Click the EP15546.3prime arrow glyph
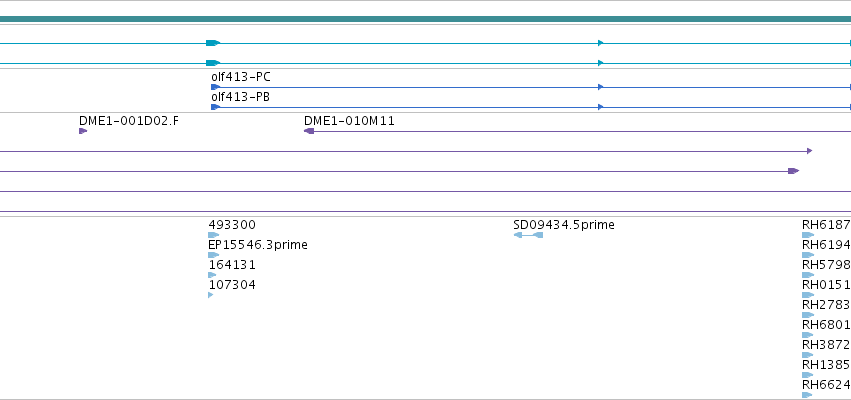 pos(214,255)
